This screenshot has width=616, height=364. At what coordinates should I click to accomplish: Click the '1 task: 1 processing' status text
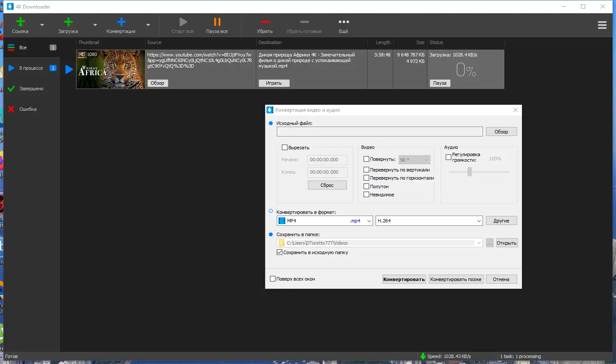click(x=520, y=356)
